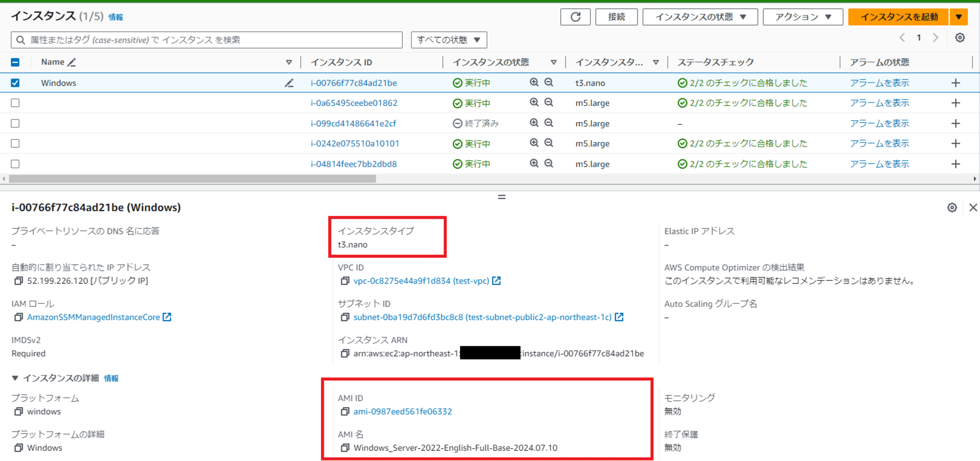Image resolution: width=980 pixels, height=461 pixels.
Task: Select checkbox for i-099cd41486641e2cf
Action: 15,124
